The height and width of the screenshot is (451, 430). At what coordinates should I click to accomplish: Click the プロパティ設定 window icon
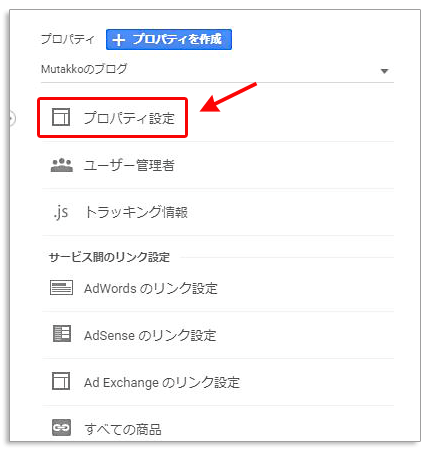click(61, 117)
